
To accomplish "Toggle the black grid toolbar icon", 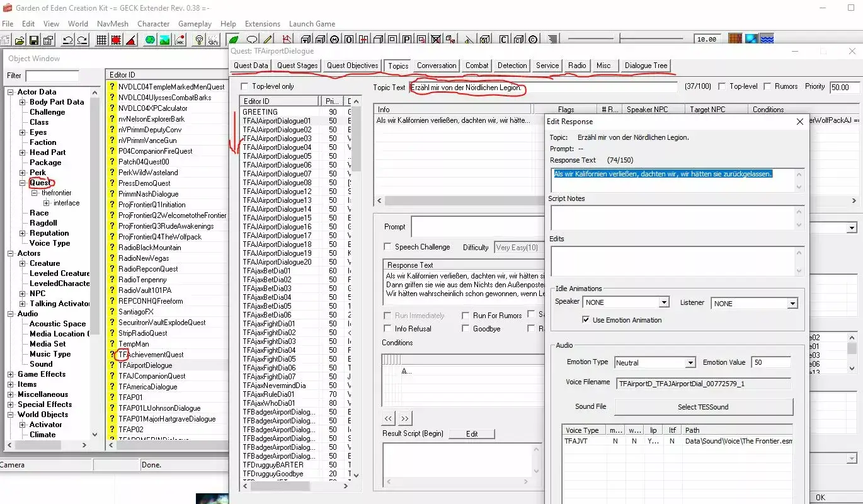I will (101, 40).
